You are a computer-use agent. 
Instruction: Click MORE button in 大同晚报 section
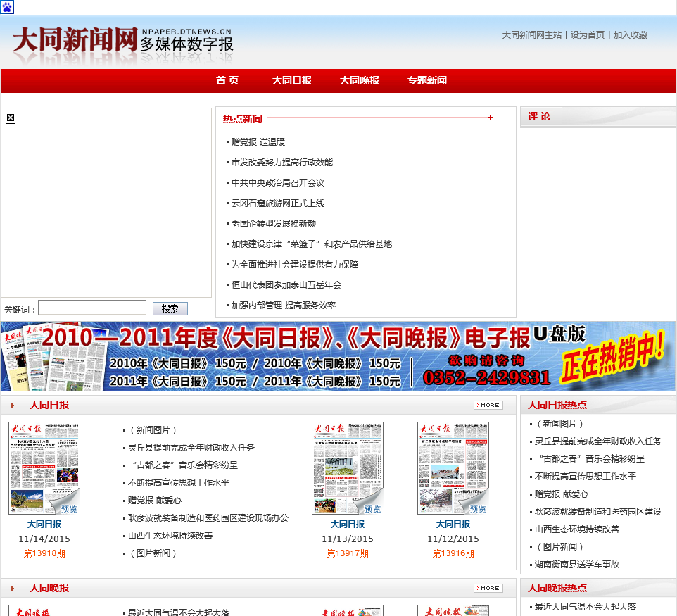488,589
